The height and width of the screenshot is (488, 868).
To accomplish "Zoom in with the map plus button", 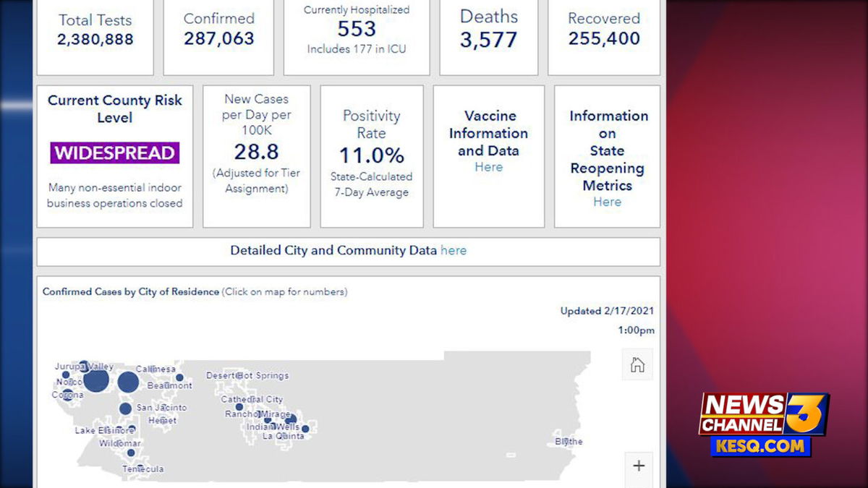I will pos(638,466).
